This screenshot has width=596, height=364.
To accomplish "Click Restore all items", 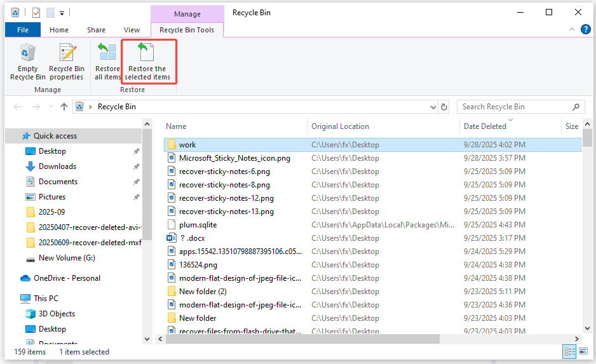I will pyautogui.click(x=107, y=62).
